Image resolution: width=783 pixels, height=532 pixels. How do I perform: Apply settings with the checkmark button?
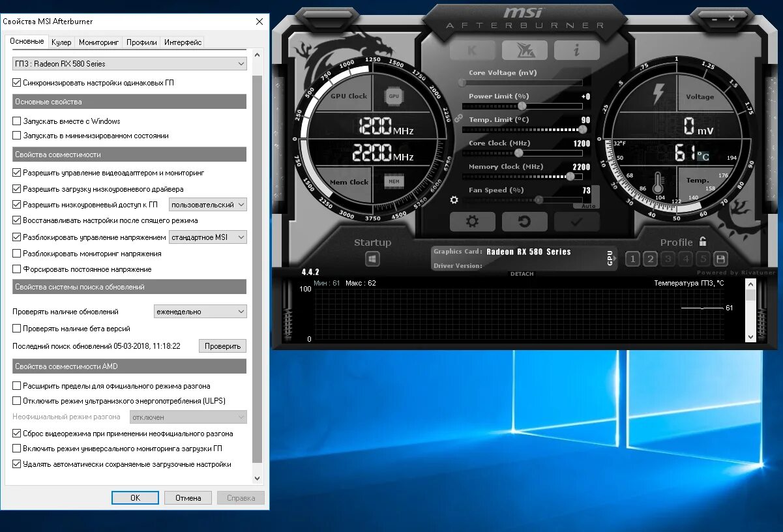click(x=576, y=222)
